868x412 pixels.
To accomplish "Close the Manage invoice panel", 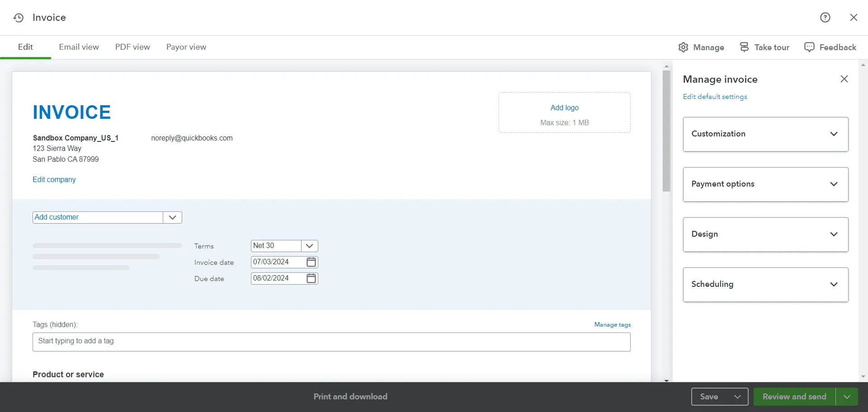I will (844, 79).
